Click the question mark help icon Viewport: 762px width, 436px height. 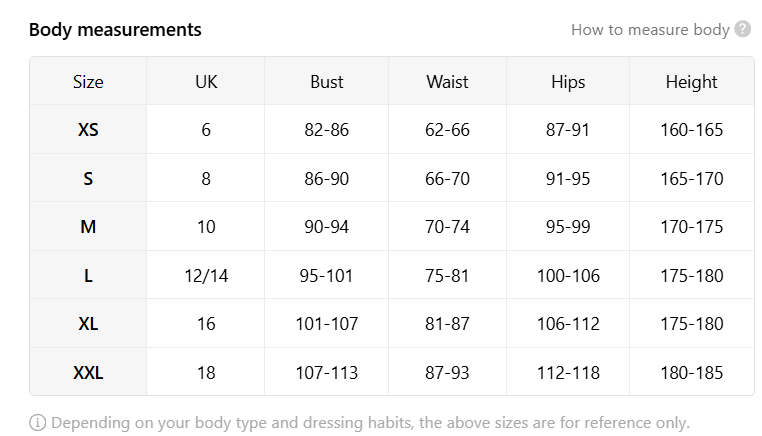pos(743,29)
